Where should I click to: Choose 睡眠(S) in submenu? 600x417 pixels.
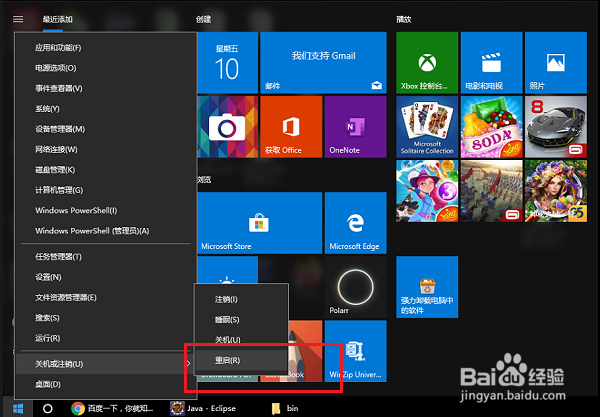(x=241, y=319)
